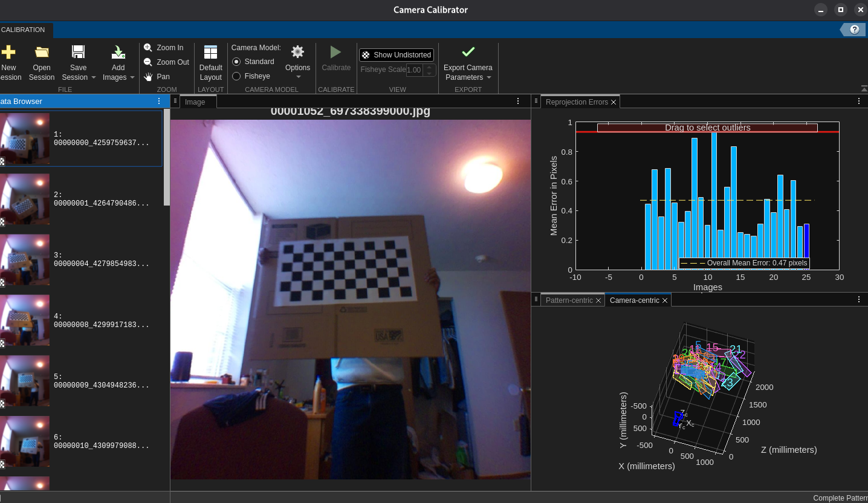
Task: Increase the Fisheye Scale stepper value
Action: tap(429, 67)
